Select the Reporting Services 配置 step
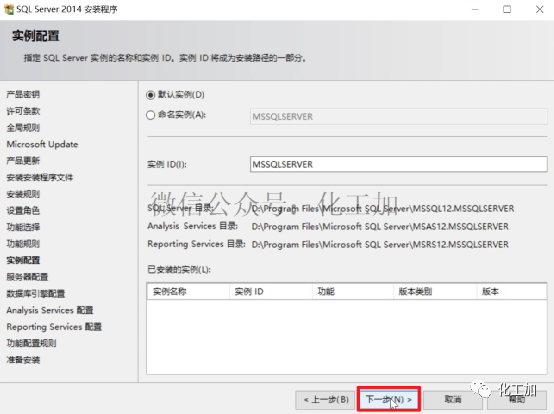 54,327
